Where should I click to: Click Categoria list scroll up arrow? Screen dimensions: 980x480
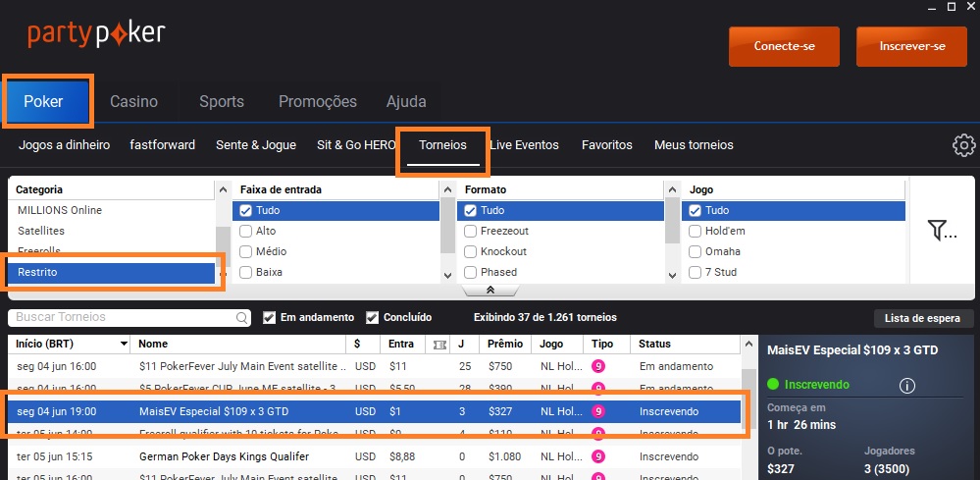tap(223, 189)
